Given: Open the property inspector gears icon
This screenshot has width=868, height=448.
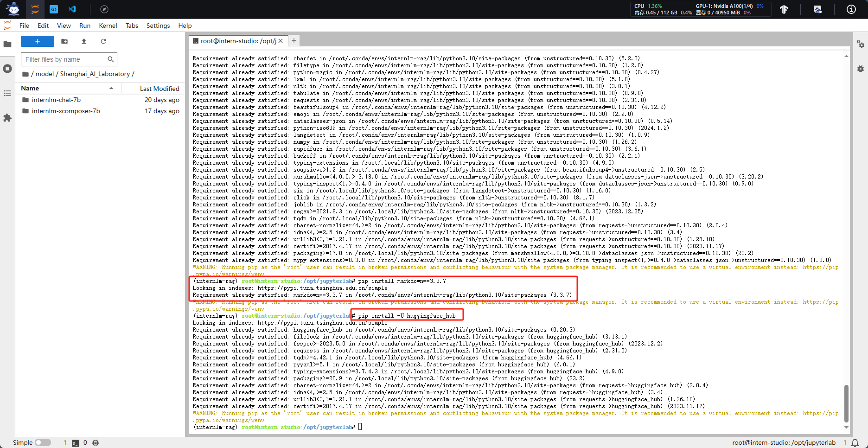Looking at the screenshot, I should (x=861, y=44).
